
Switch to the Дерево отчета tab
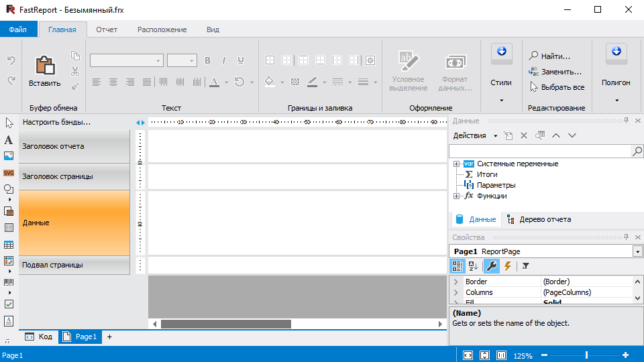538,219
